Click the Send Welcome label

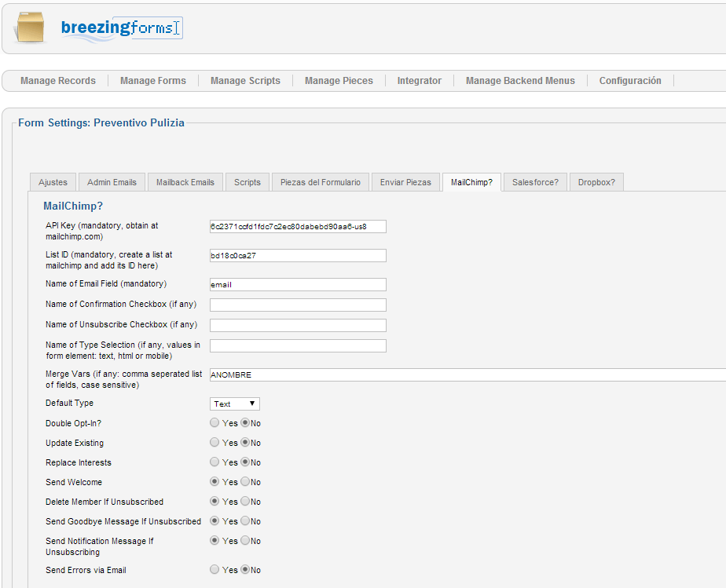point(74,482)
